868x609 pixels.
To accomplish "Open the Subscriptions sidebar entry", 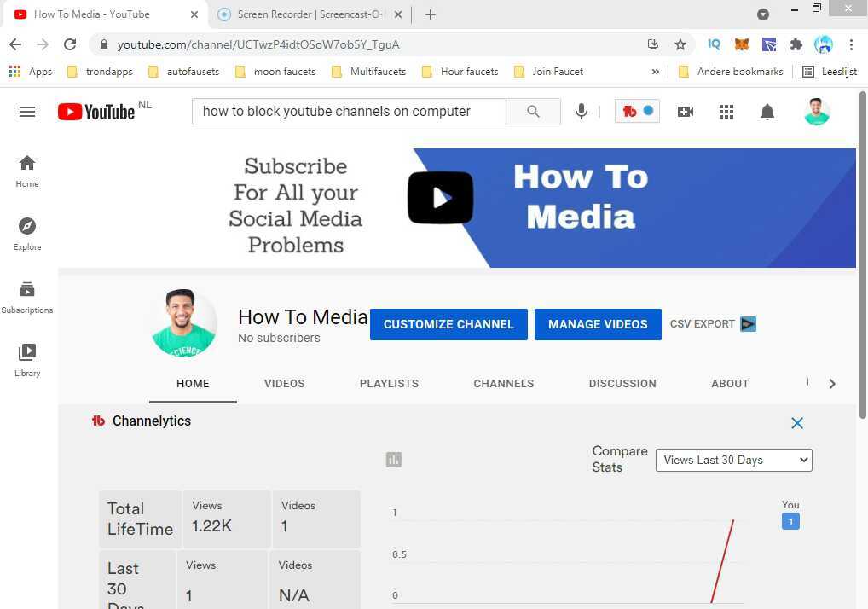I will [x=26, y=298].
